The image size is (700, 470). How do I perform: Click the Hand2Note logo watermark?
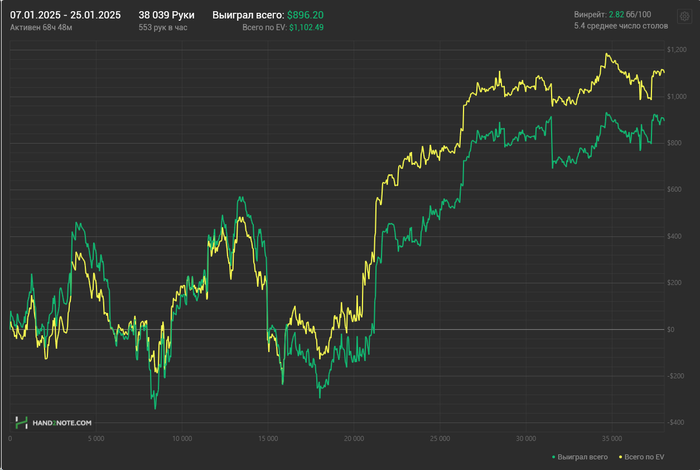click(53, 423)
